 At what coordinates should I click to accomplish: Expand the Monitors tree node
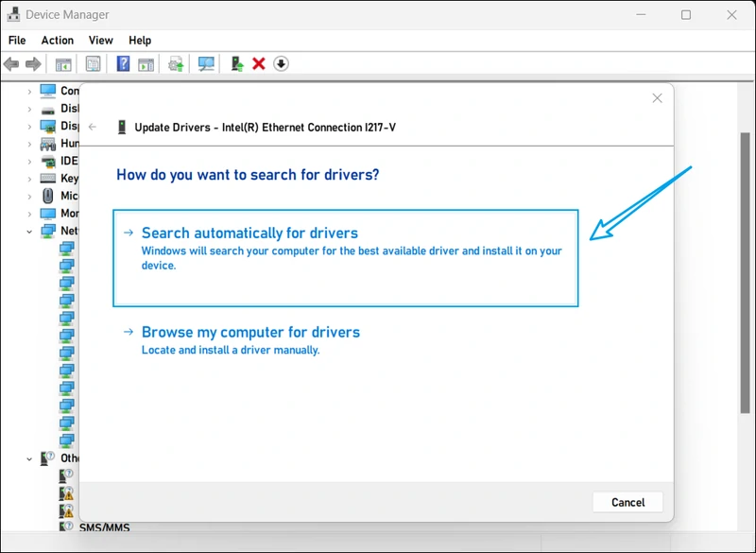click(x=29, y=214)
